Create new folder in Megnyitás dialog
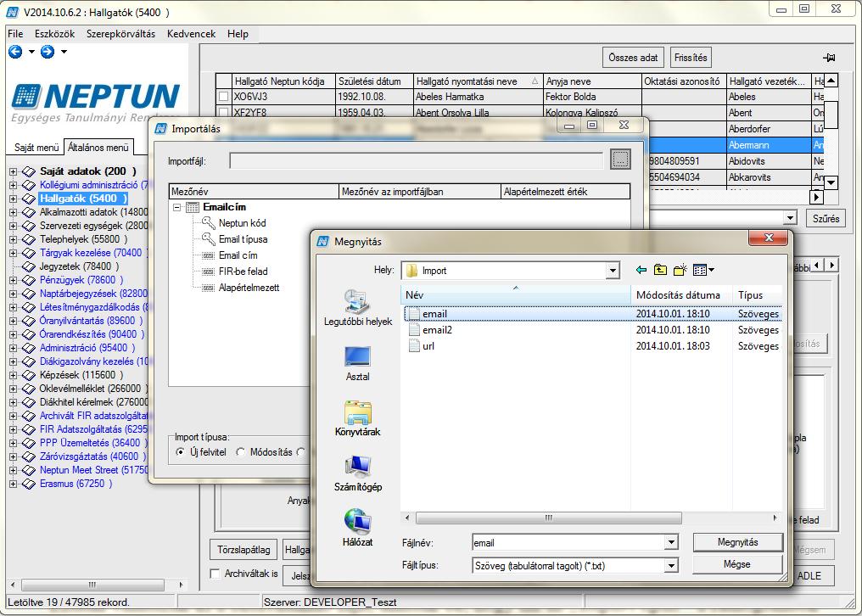 (x=680, y=270)
